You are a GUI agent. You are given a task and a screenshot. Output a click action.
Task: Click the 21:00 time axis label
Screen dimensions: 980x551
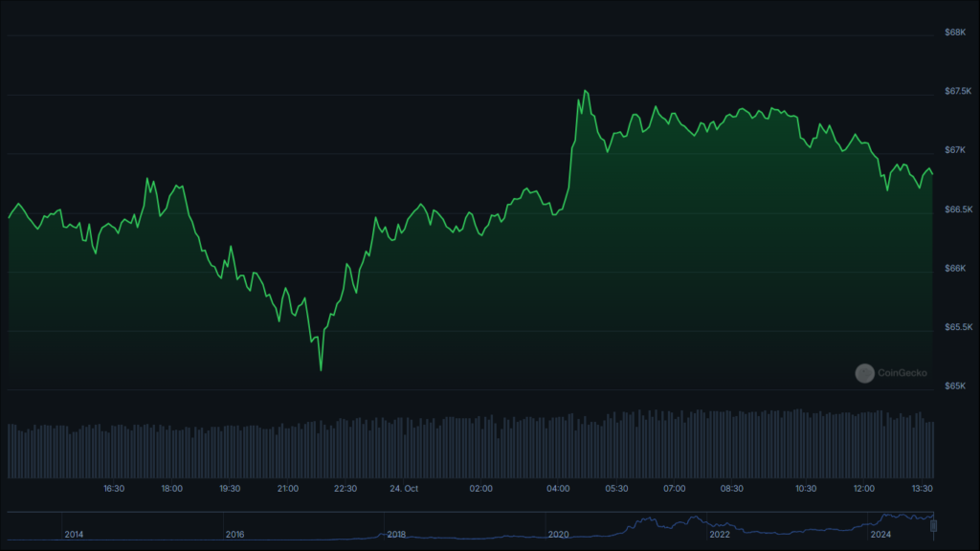pyautogui.click(x=287, y=489)
